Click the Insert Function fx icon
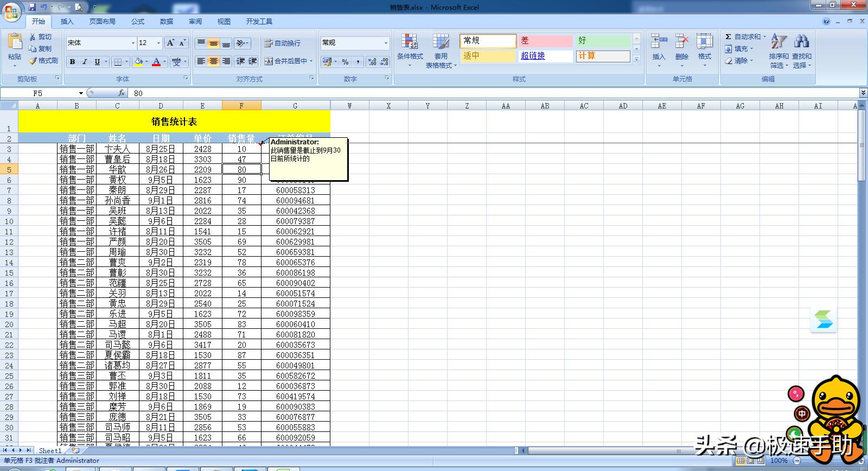The width and height of the screenshot is (868, 471). tap(122, 93)
